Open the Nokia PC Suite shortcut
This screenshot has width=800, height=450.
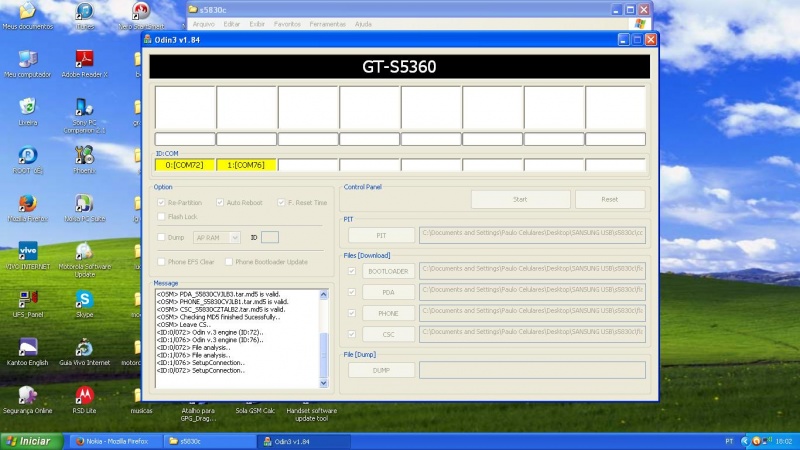pyautogui.click(x=84, y=208)
